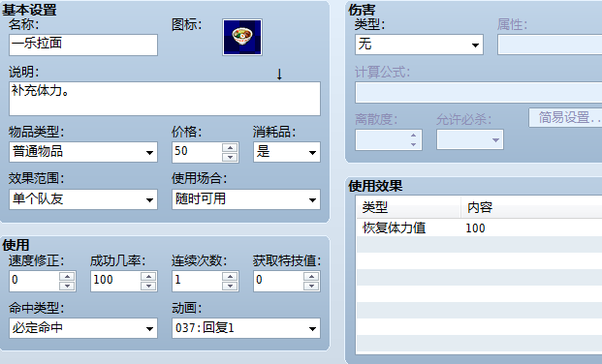
Task: Click the 内容 column header in 使用效果
Action: (531, 207)
